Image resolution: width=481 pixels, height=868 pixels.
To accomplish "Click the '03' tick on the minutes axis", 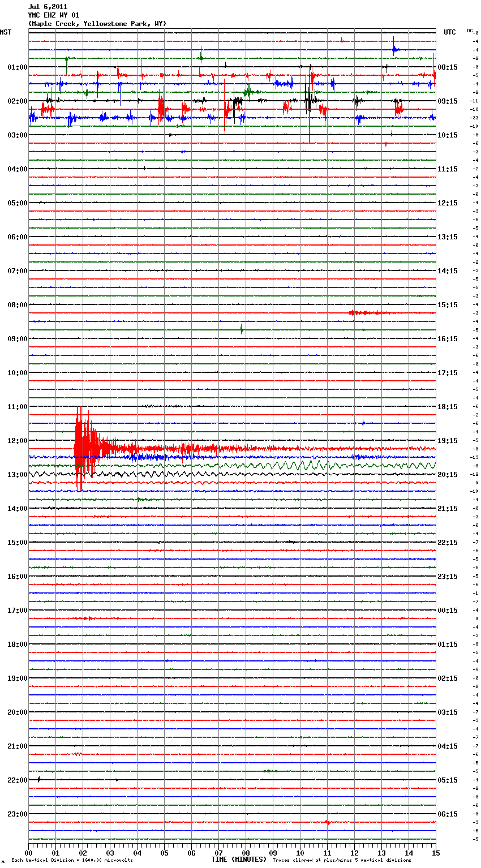I will pyautogui.click(x=110, y=853).
